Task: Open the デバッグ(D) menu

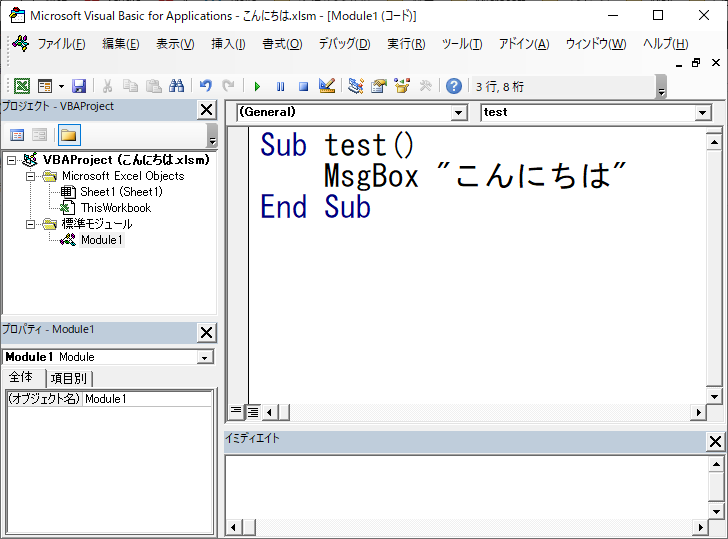Action: pos(344,44)
